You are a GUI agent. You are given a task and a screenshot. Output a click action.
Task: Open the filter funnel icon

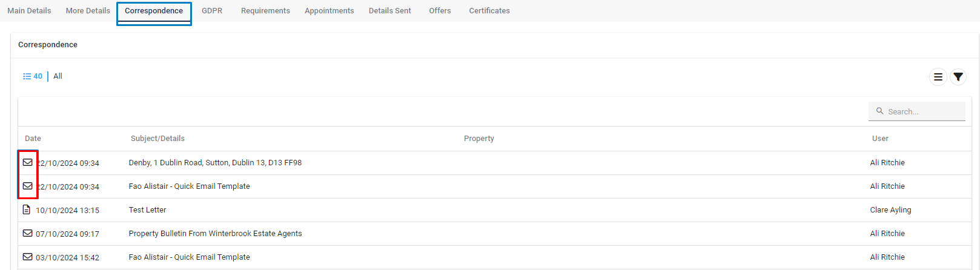[958, 77]
